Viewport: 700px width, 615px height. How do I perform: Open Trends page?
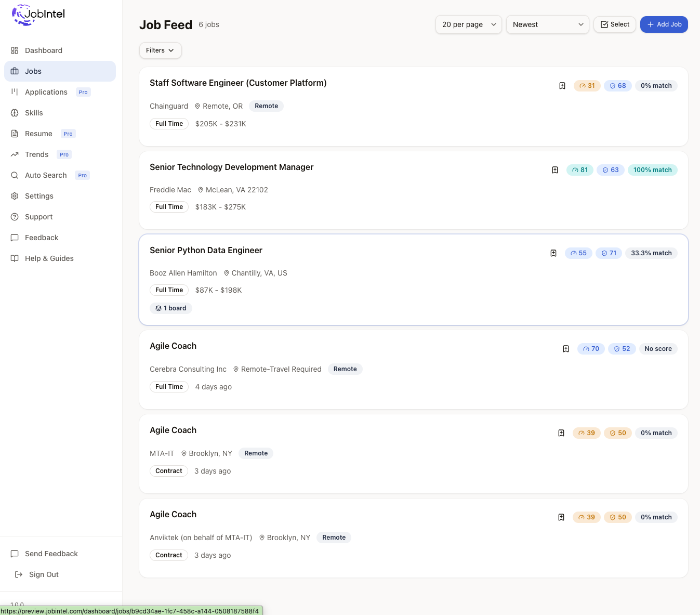[x=60, y=154]
